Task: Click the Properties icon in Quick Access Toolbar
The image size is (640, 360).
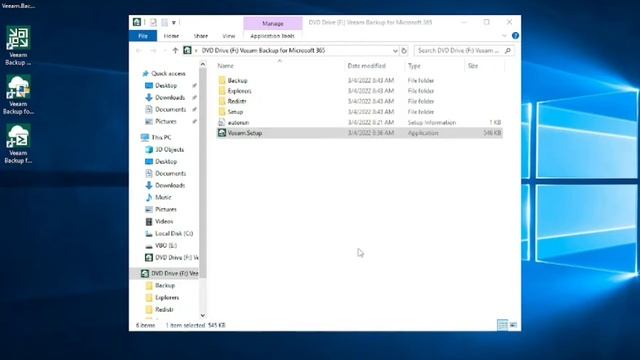Action: pos(153,22)
